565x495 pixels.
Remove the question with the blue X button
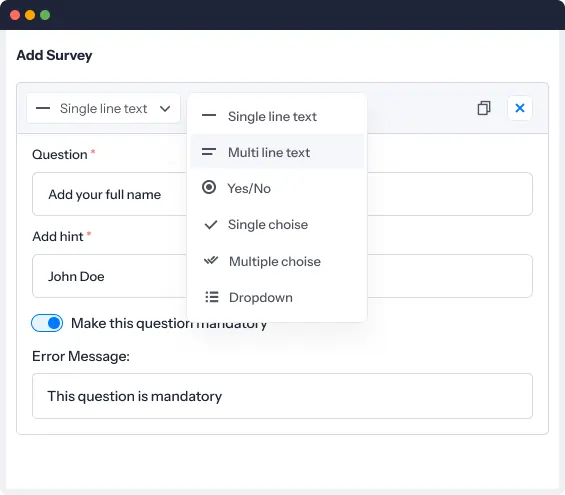click(520, 108)
